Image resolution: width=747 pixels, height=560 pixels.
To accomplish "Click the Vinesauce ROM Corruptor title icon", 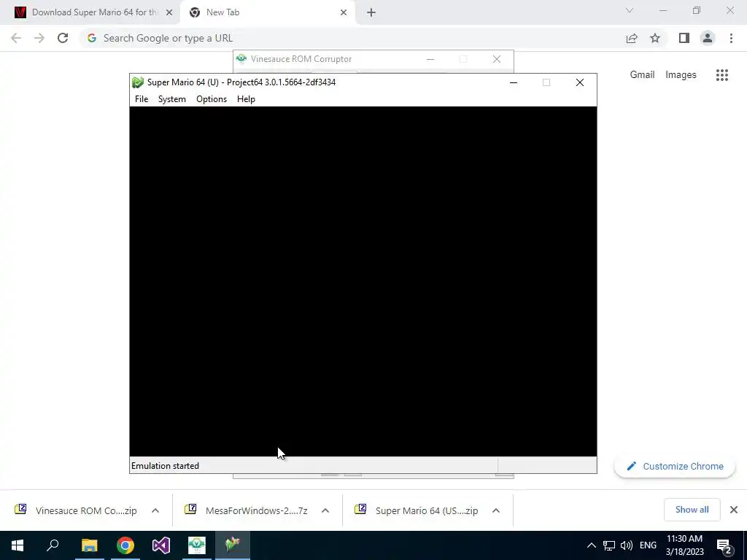I will (x=241, y=59).
